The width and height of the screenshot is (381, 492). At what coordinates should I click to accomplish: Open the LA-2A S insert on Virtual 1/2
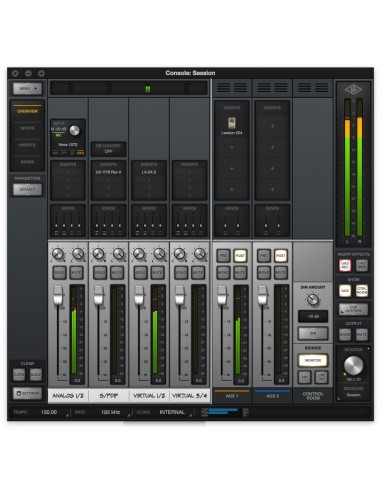pyautogui.click(x=149, y=172)
